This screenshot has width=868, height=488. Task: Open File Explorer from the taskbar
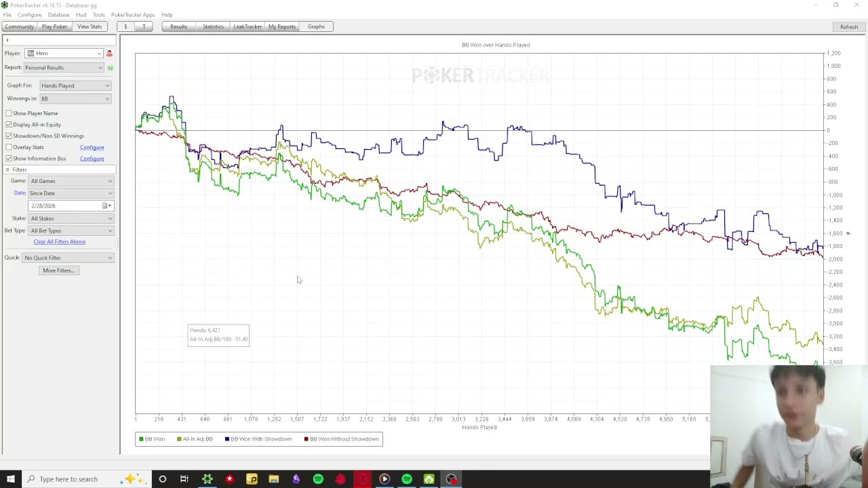pos(274,479)
